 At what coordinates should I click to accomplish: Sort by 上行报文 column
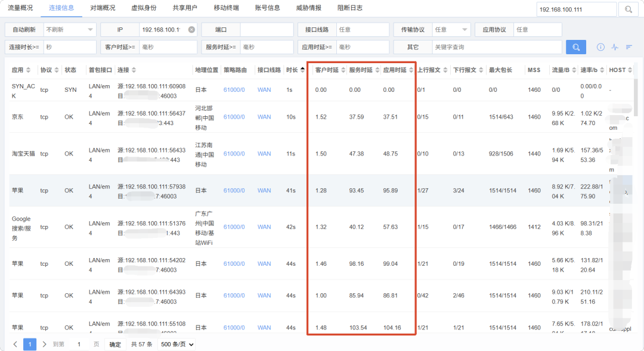(445, 70)
